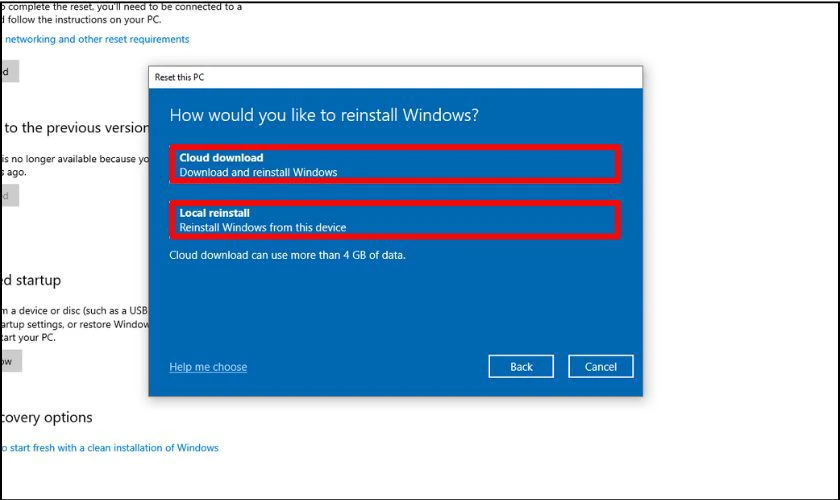Cancel the Reset this PC dialog
The width and height of the screenshot is (840, 500).
[x=600, y=367]
